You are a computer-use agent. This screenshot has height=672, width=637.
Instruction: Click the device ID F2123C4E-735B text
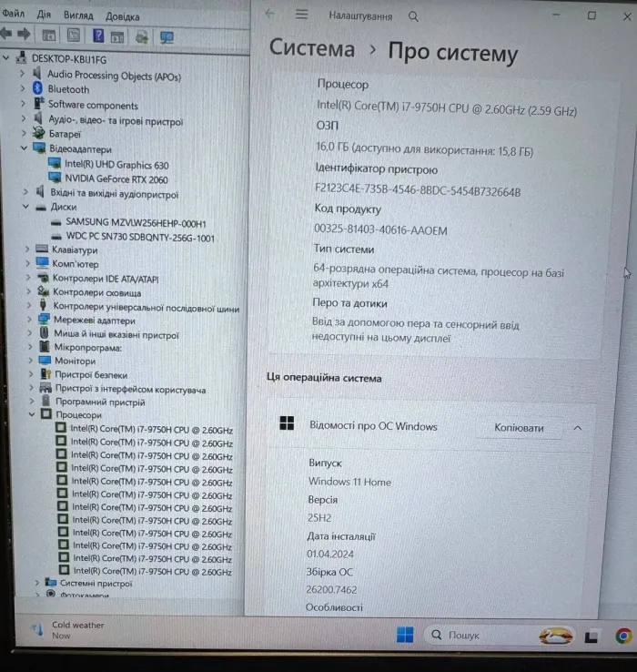pos(418,190)
